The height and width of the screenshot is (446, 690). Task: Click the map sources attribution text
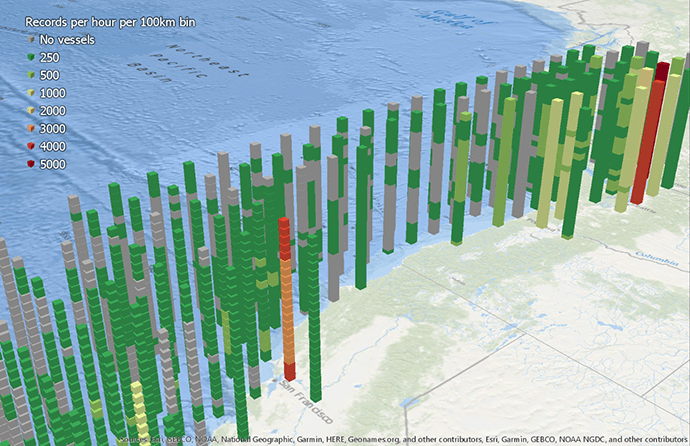point(403,439)
